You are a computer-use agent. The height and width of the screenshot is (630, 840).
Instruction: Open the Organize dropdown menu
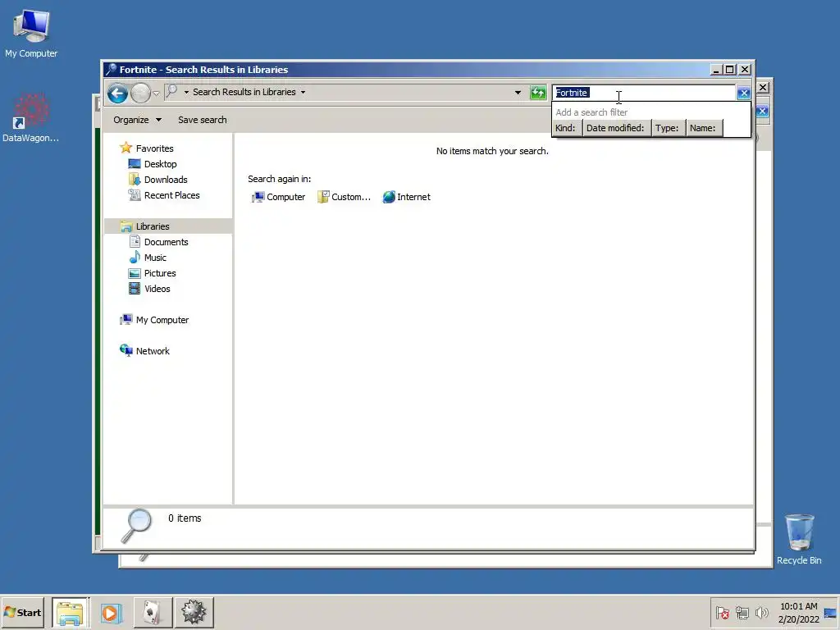coord(137,120)
